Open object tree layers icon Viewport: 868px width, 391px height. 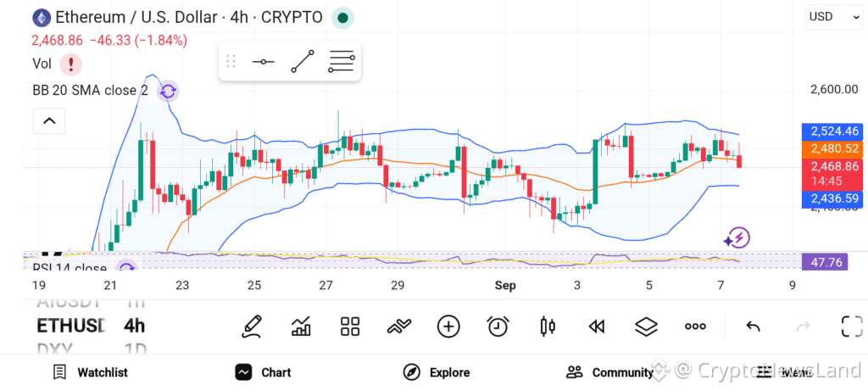click(645, 327)
